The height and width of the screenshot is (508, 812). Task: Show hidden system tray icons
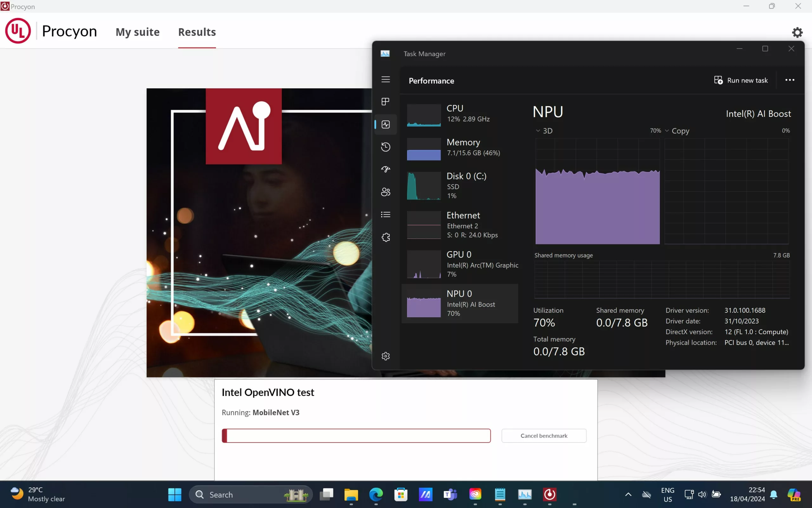coord(628,494)
